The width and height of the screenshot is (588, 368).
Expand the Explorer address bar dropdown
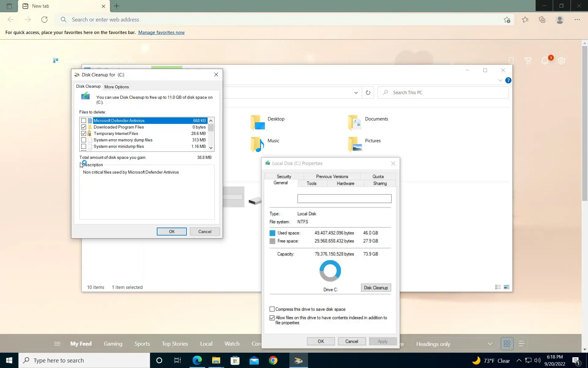click(x=356, y=93)
